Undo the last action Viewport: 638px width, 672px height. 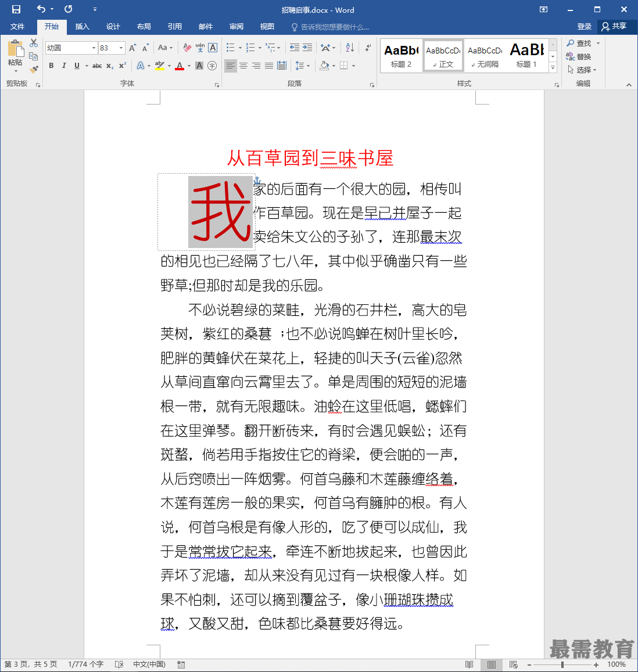tap(41, 9)
